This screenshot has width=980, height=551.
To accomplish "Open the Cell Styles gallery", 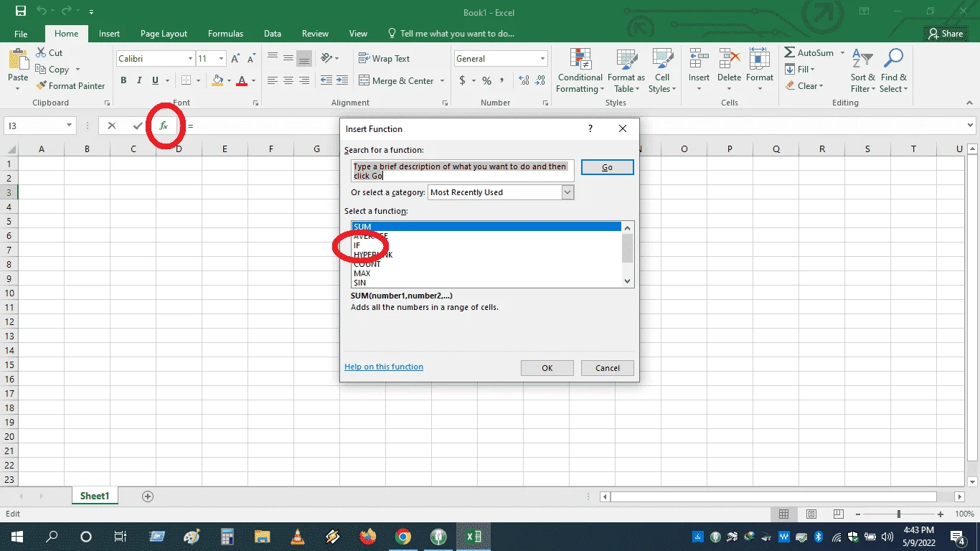I will click(662, 70).
